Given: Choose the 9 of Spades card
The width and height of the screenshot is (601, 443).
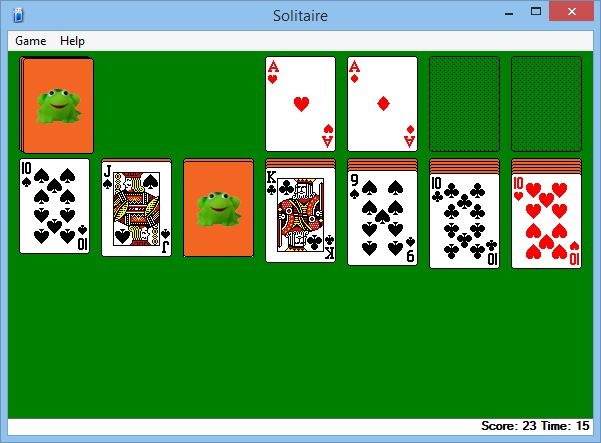Looking at the screenshot, I should [383, 218].
